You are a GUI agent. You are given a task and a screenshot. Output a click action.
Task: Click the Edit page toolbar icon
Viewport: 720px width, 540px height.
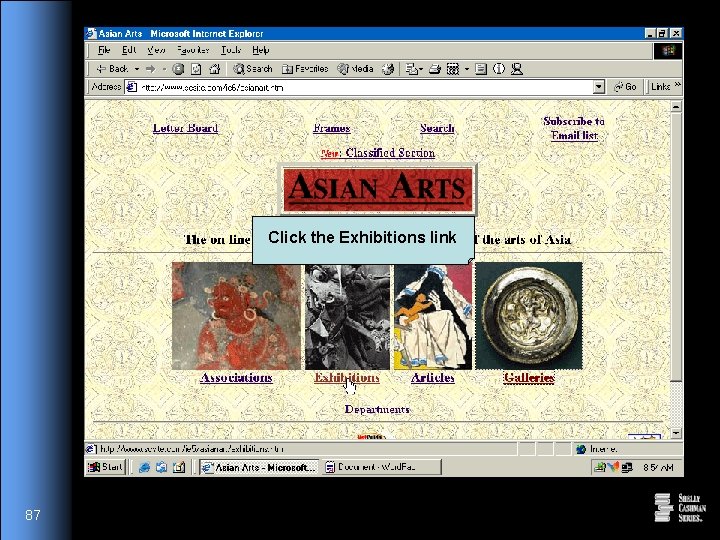click(x=453, y=69)
